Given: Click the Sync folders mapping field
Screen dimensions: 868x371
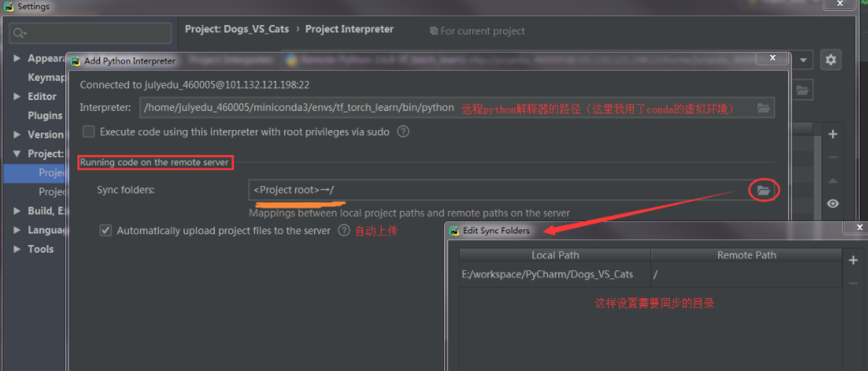Looking at the screenshot, I should click(498, 191).
